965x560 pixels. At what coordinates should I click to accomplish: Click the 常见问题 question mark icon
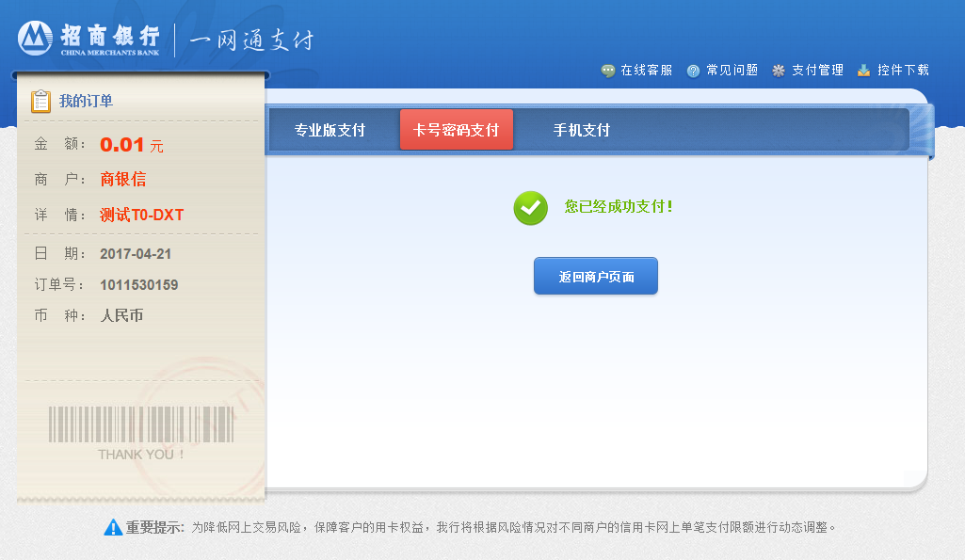[694, 71]
